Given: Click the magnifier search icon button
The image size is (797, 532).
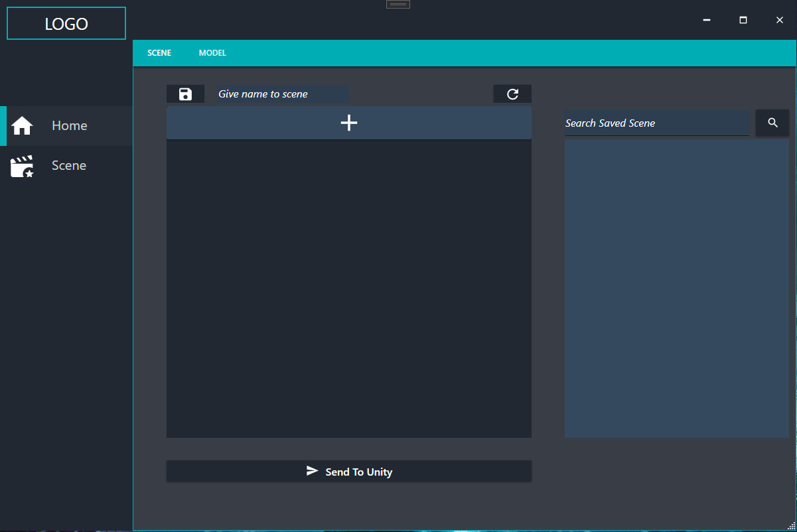Looking at the screenshot, I should [772, 123].
